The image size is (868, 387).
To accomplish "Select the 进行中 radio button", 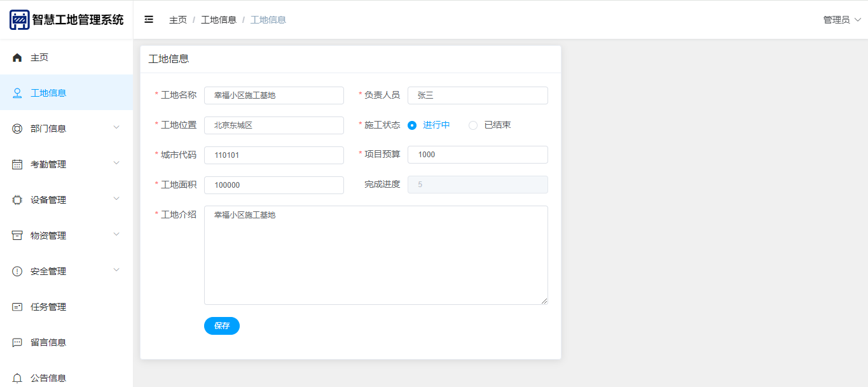I will pyautogui.click(x=412, y=125).
